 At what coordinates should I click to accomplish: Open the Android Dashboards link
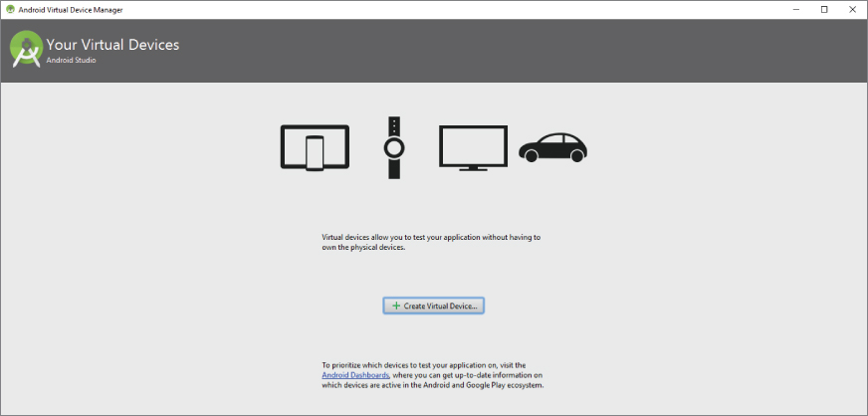355,375
